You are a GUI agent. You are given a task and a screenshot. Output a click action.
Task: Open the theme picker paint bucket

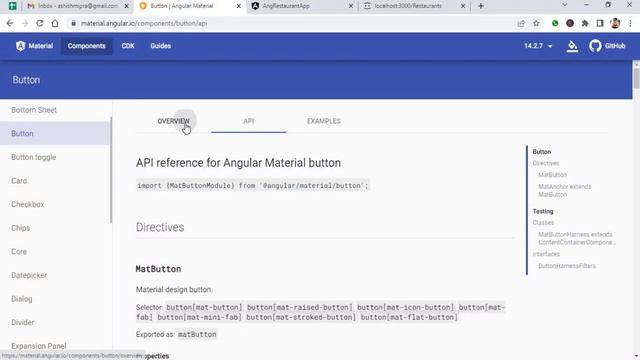[572, 46]
